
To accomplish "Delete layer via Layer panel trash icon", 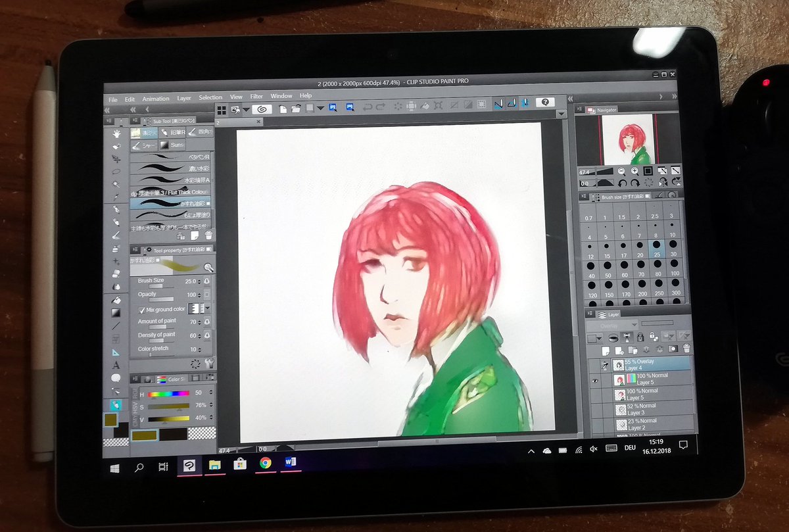I will tap(686, 348).
